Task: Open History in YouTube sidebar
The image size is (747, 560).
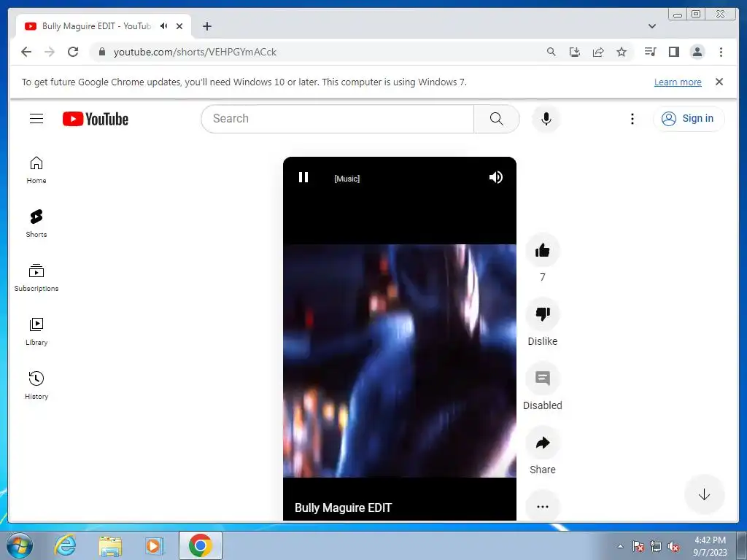Action: click(x=36, y=386)
